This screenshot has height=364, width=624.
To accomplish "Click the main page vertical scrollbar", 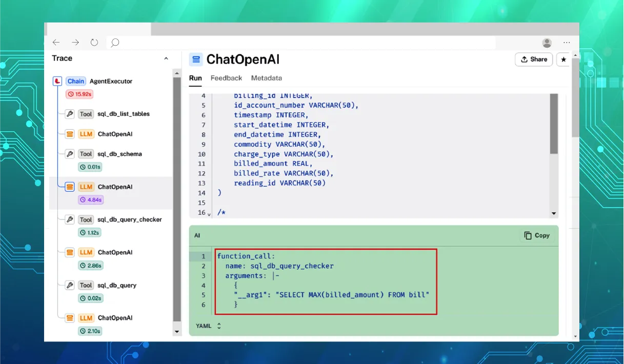I will point(576,97).
